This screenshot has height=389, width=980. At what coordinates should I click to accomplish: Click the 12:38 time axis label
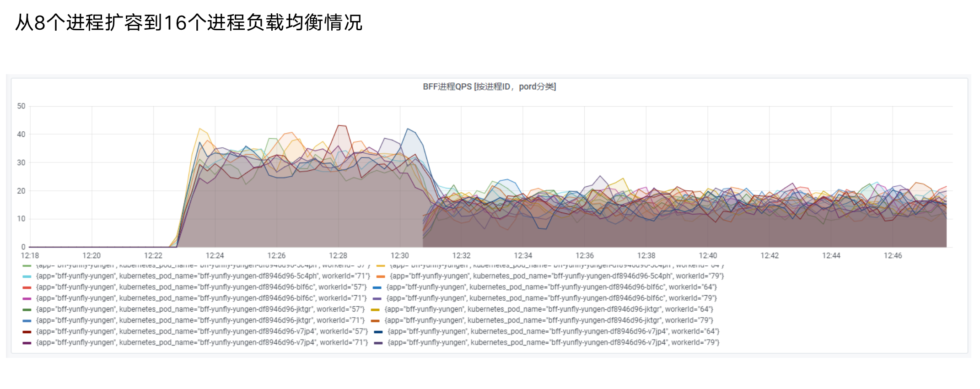tap(646, 255)
